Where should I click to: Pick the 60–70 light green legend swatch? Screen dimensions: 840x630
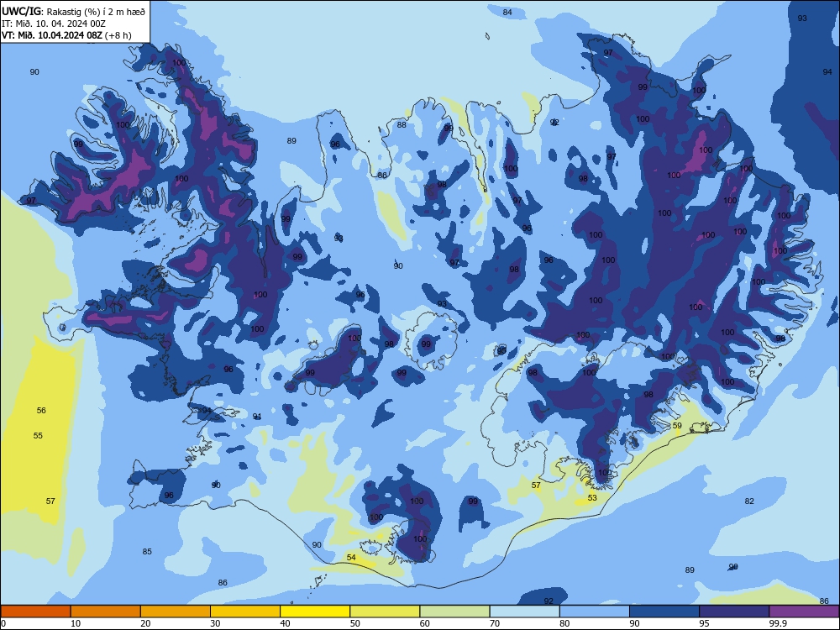point(454,612)
